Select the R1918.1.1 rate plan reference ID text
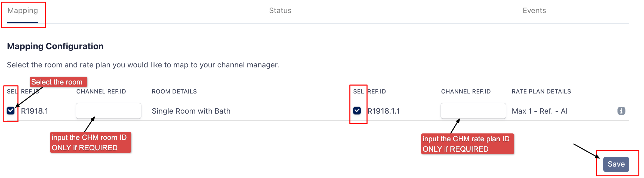644x178 pixels. click(384, 111)
